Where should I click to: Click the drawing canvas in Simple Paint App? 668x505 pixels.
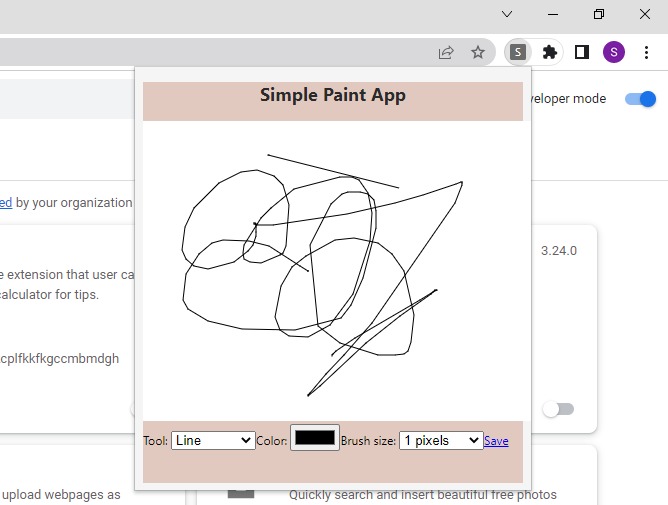(x=333, y=271)
